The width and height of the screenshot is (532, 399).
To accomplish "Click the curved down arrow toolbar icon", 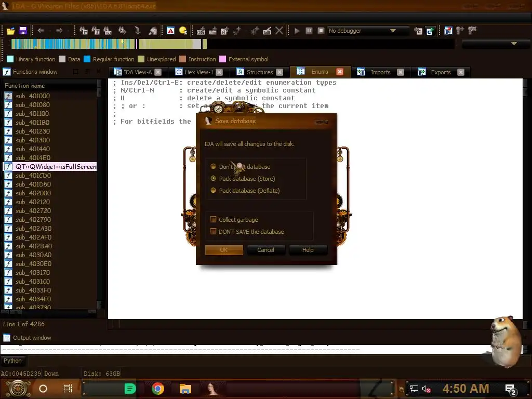I will (x=137, y=31).
